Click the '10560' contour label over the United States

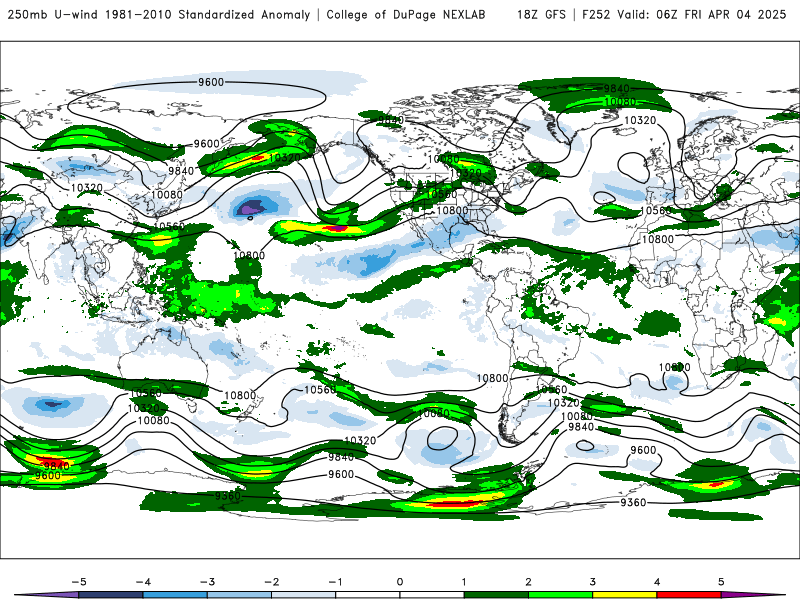point(441,194)
